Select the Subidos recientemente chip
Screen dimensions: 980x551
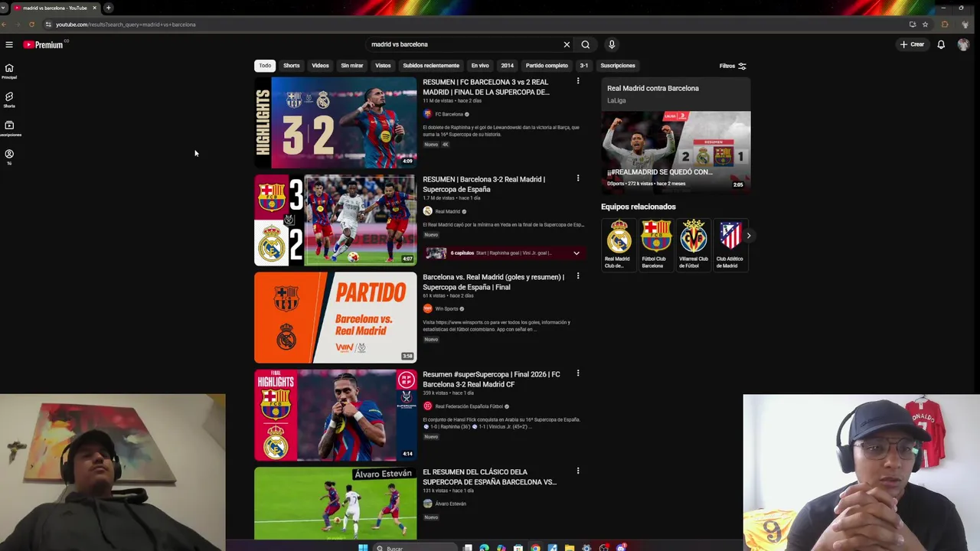tap(431, 66)
